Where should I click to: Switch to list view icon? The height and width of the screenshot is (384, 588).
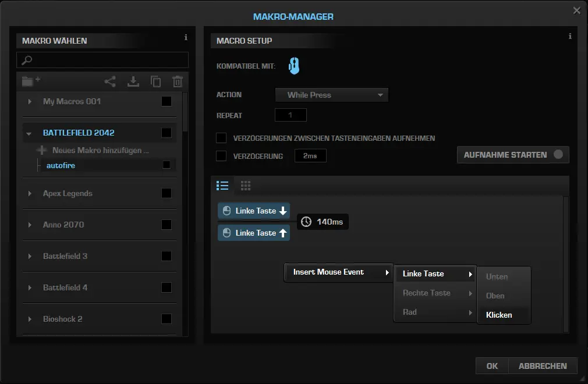222,186
